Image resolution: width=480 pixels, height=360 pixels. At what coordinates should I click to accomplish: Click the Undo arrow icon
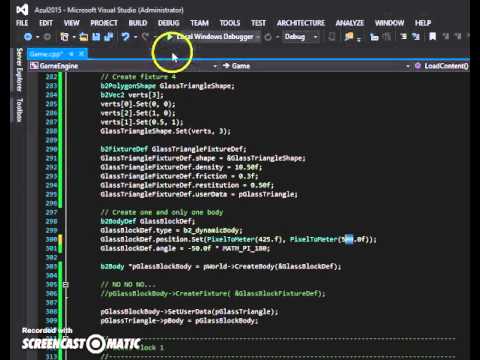[x=125, y=37]
